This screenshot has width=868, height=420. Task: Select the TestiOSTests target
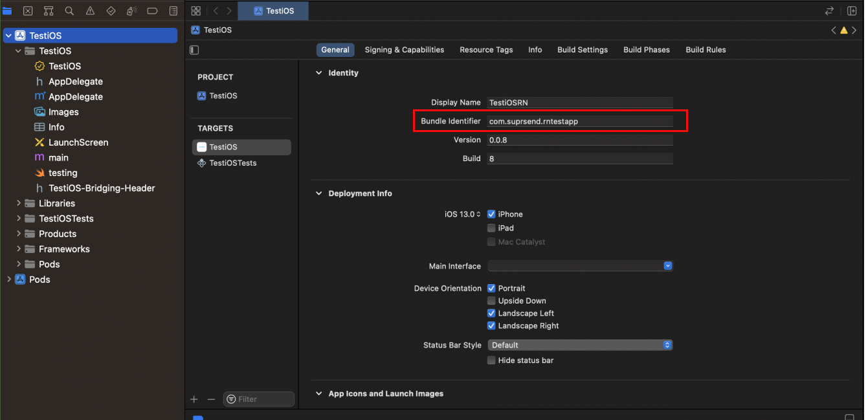(x=232, y=163)
